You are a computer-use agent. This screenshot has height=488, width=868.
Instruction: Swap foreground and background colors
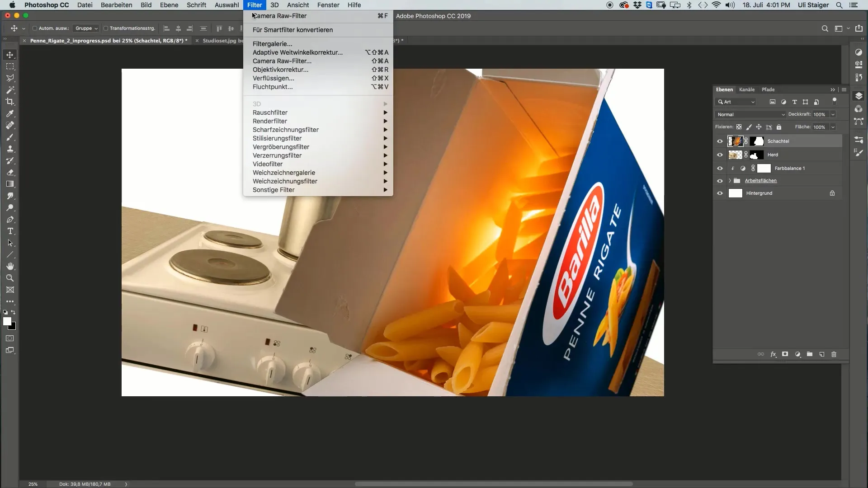coord(13,312)
